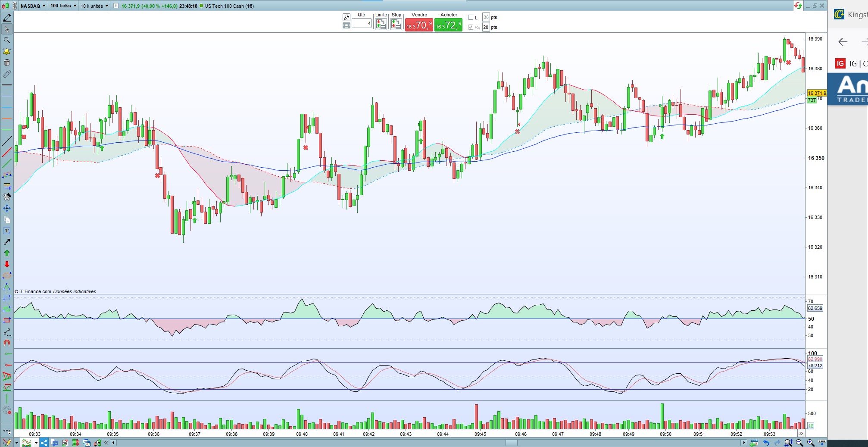868x447 pixels.
Task: Click the US Tech 100 Cash title
Action: [229, 6]
